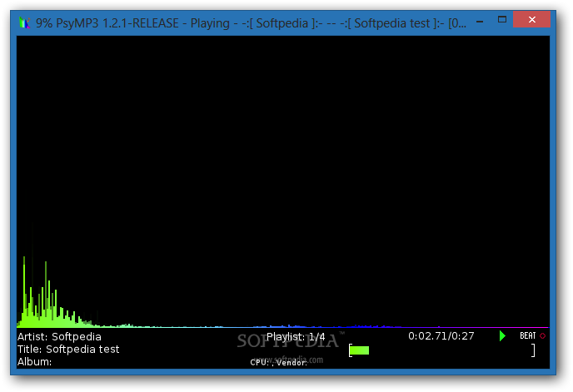Maximize the PsyMP3 window
Viewport: 573px width, 392px height.
click(x=502, y=20)
